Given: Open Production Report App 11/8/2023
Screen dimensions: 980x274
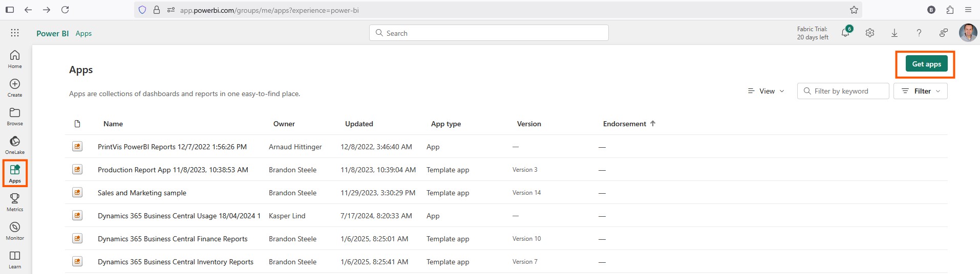Looking at the screenshot, I should (x=173, y=170).
